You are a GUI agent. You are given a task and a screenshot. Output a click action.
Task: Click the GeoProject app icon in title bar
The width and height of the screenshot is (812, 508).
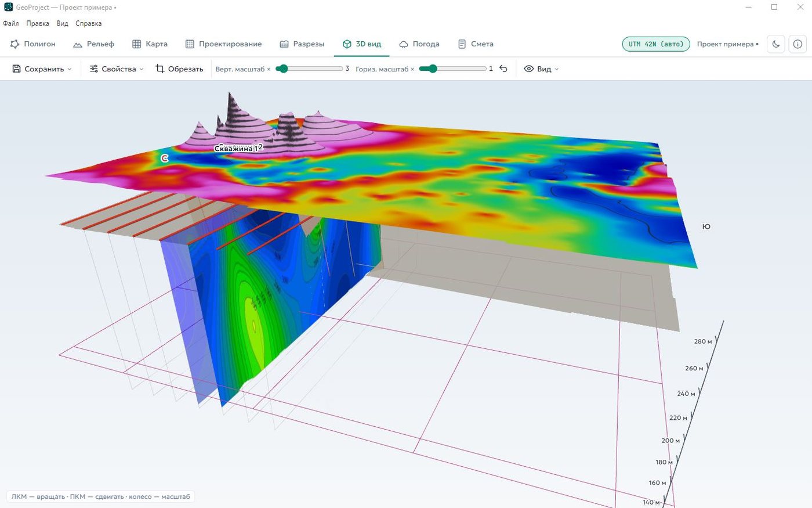click(8, 8)
